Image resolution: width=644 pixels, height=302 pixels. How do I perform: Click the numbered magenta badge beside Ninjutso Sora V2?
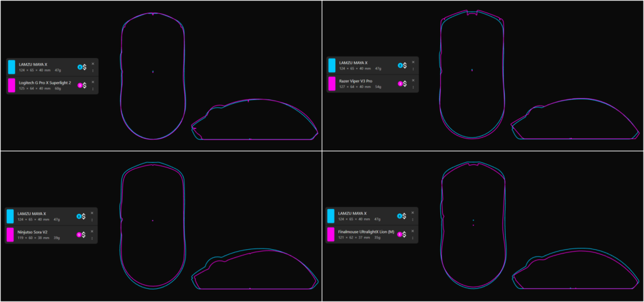79,235
